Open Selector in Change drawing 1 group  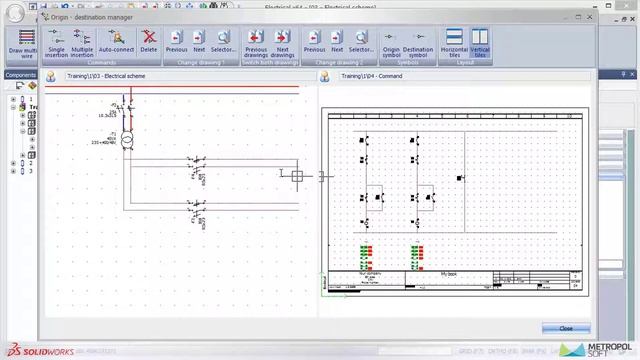point(223,41)
